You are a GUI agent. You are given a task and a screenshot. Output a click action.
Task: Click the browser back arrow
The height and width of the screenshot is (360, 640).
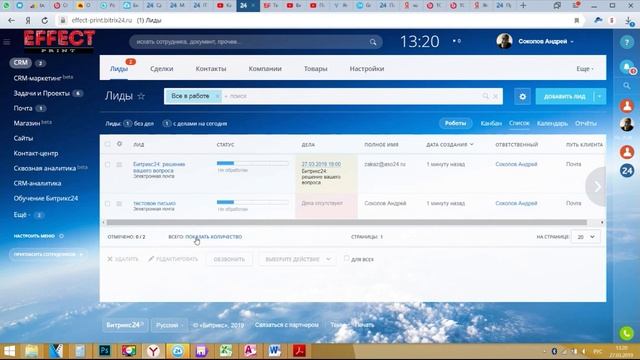(x=11, y=20)
